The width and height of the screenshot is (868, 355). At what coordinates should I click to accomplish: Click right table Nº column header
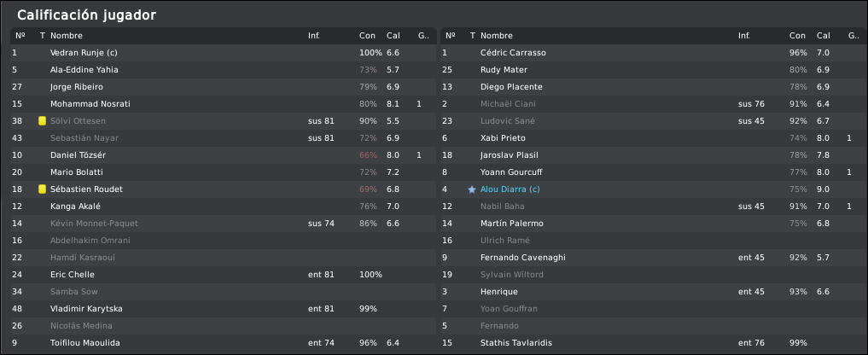pos(450,36)
